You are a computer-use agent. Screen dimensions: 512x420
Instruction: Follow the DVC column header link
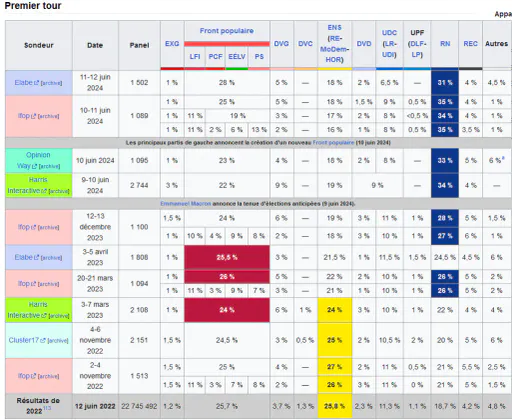click(305, 44)
